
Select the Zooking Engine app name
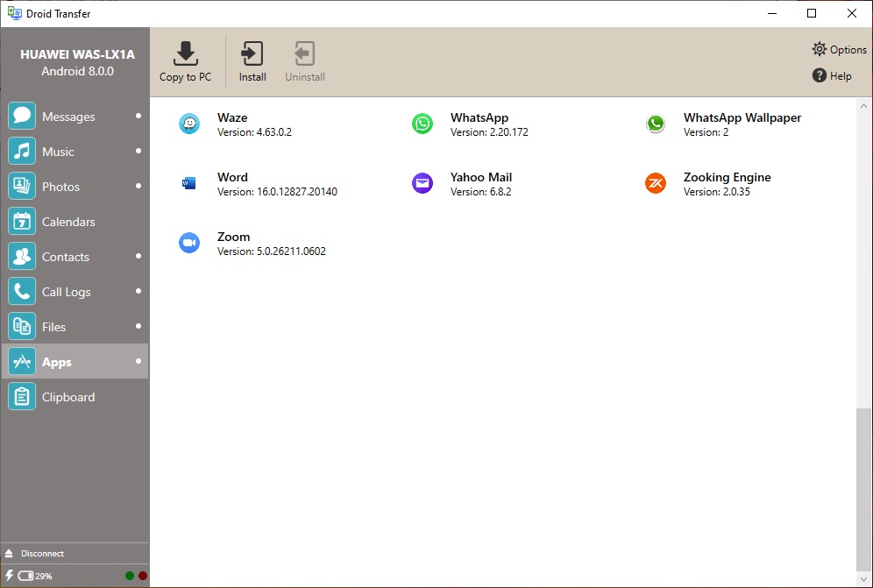(727, 177)
